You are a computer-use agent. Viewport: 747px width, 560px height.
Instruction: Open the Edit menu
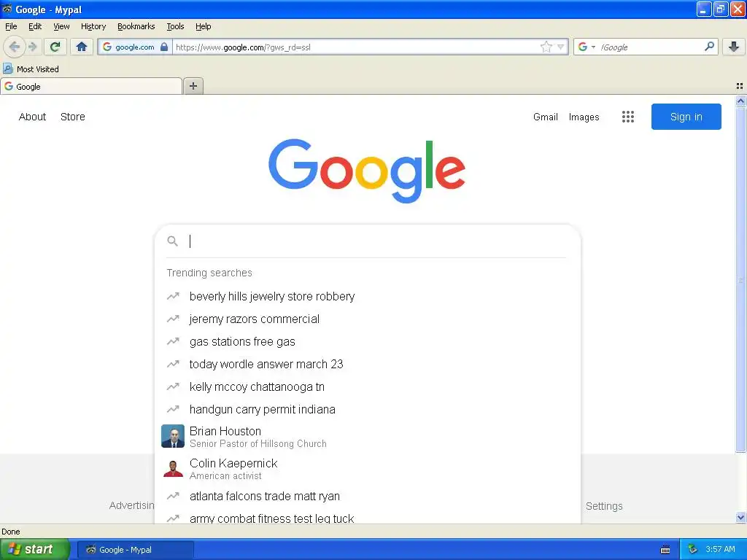(x=35, y=26)
